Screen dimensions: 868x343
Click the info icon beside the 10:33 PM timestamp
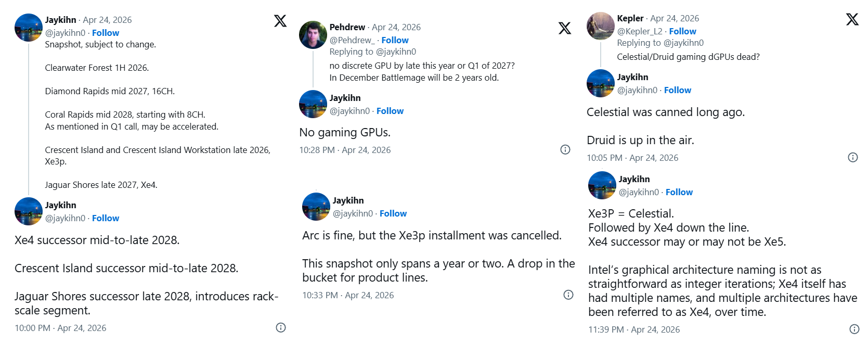pos(568,295)
